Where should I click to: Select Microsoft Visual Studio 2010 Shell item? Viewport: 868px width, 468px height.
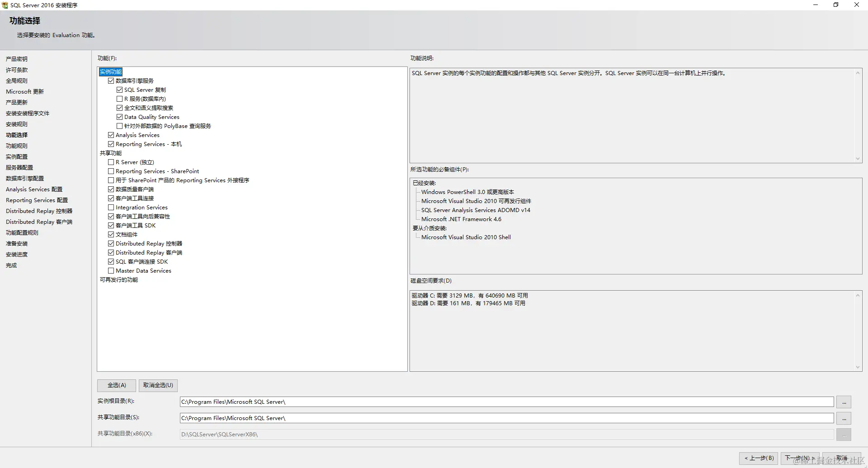click(x=466, y=237)
